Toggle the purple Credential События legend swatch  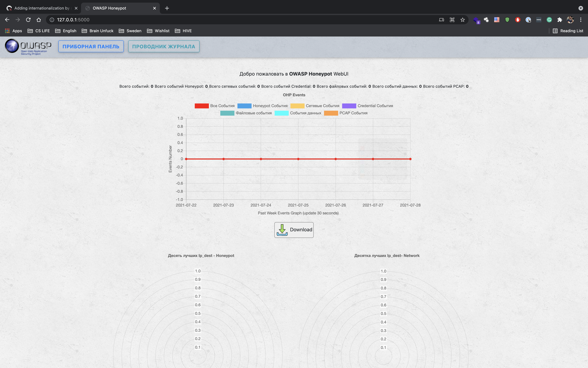tap(349, 106)
